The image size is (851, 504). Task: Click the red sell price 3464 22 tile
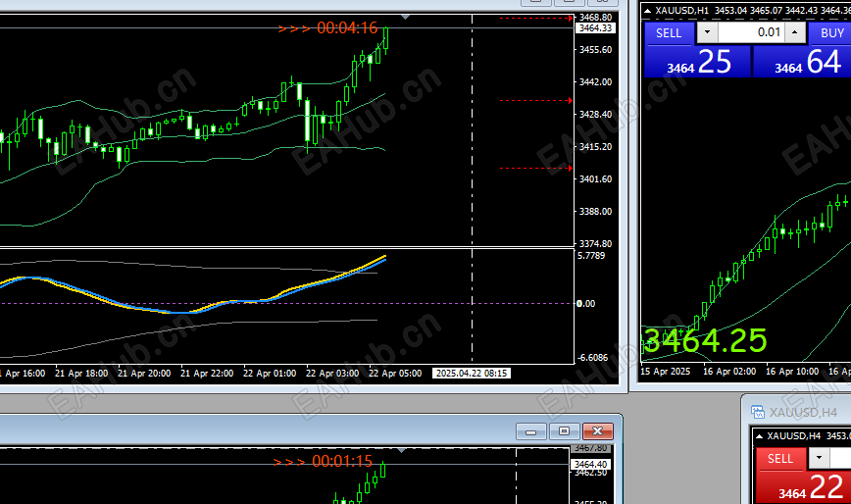[804, 487]
